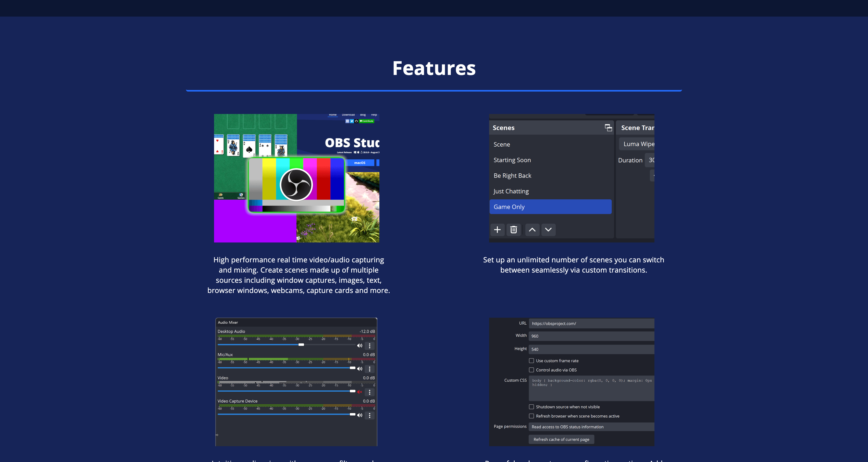Click the float-dock icon in Scenes header

[608, 128]
